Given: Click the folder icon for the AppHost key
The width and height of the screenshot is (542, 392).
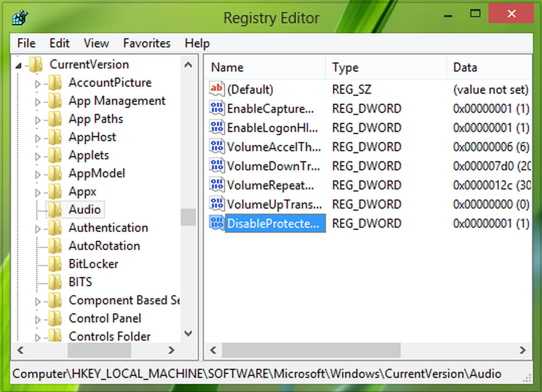Looking at the screenshot, I should [55, 138].
